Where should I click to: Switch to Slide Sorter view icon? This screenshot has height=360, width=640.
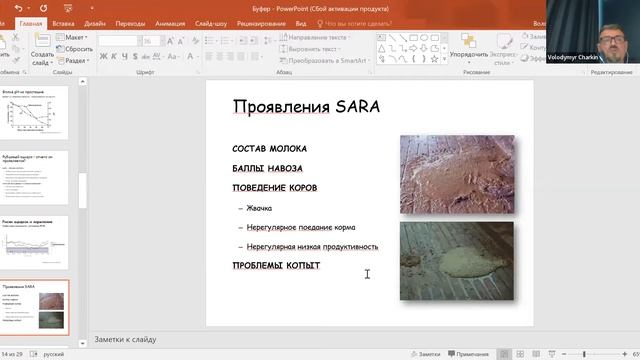click(520, 354)
